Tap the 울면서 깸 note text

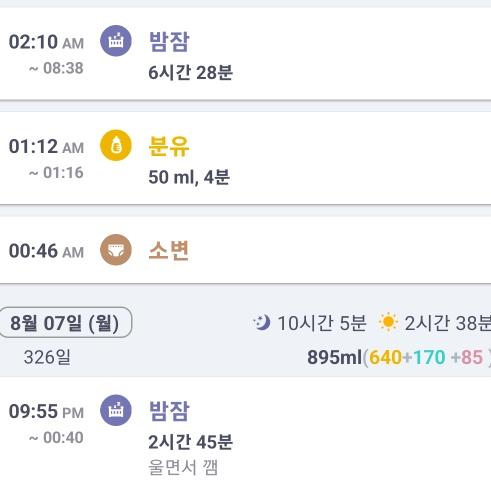(x=183, y=467)
